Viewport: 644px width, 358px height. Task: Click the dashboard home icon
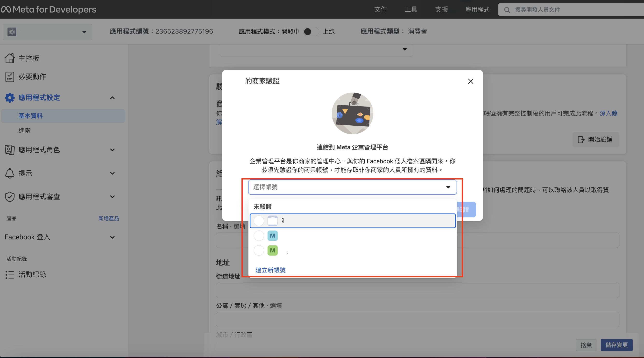tap(9, 58)
